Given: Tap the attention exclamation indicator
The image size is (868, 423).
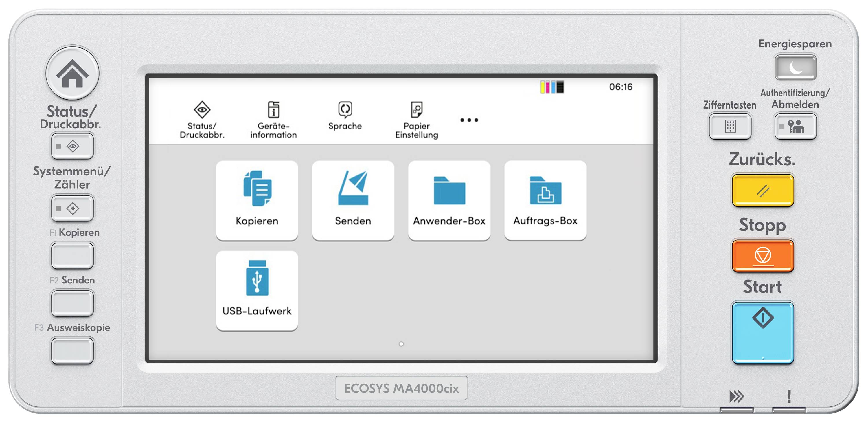Looking at the screenshot, I should (789, 396).
